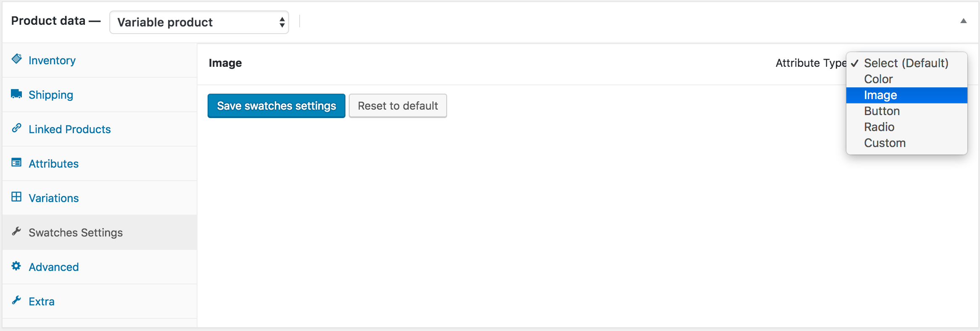Click the Advanced gear icon
Viewport: 980px width, 331px height.
point(16,266)
